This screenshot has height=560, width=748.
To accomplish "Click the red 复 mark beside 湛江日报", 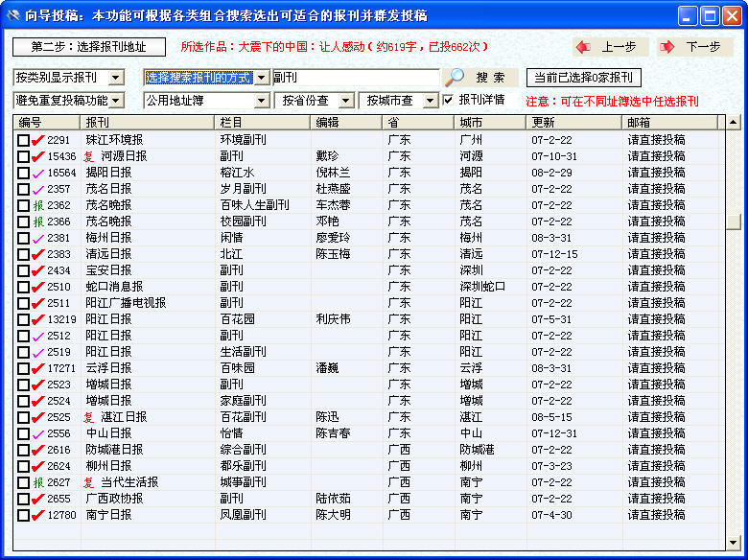I will (89, 417).
